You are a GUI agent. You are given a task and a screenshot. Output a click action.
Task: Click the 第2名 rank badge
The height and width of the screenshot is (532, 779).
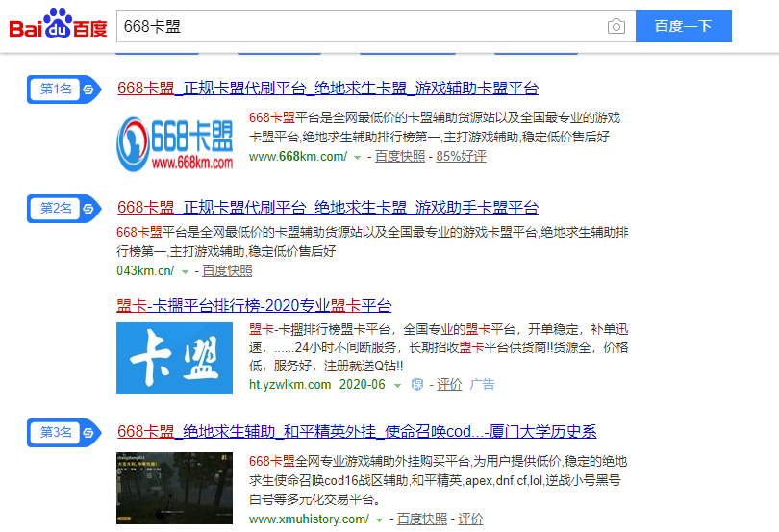pos(64,209)
